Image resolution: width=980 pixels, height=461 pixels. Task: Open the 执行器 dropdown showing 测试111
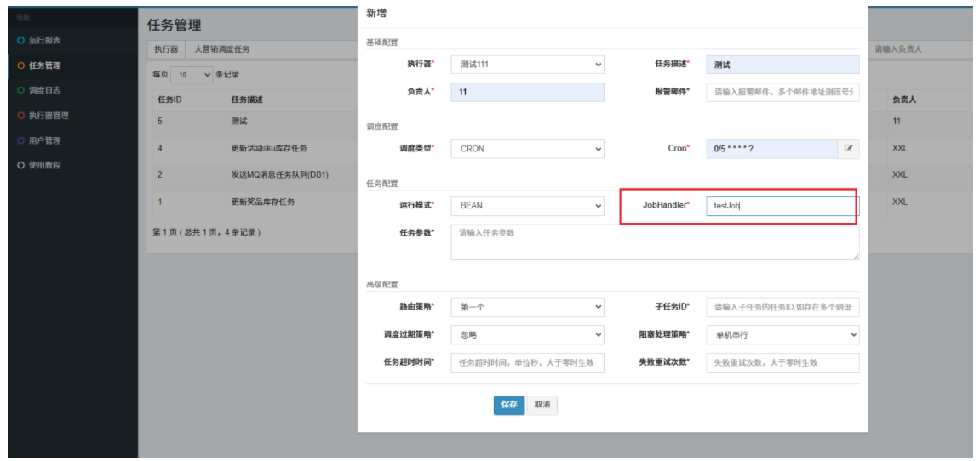click(527, 65)
